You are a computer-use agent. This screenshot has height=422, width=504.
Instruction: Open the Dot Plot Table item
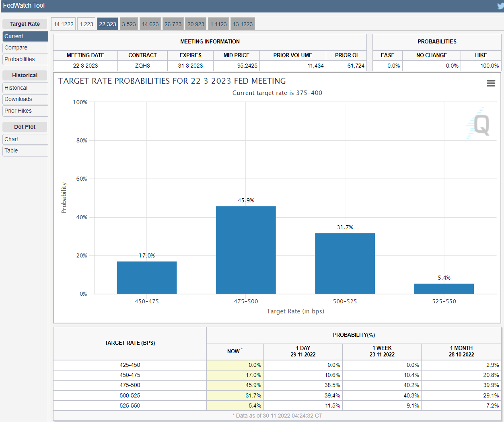(x=25, y=150)
